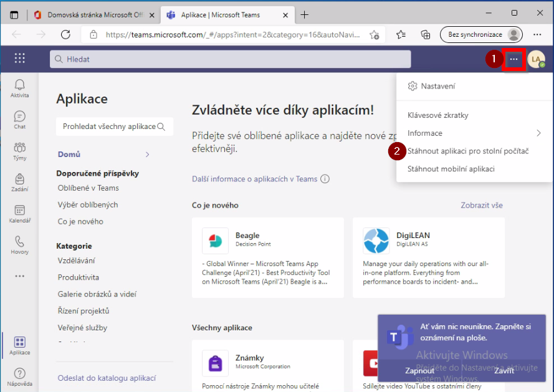Screen dimensions: 554x392
Task: Open Hovory calls in the sidebar
Action: [19, 246]
